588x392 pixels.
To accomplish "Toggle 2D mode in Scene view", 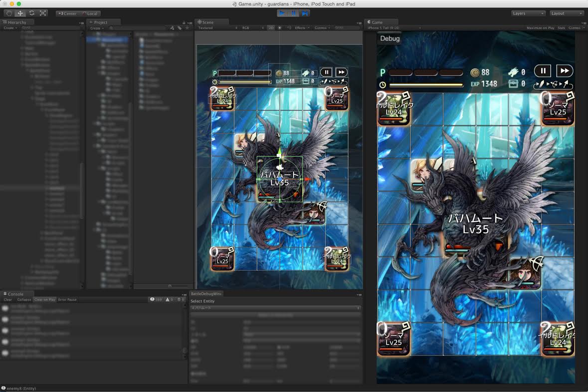I will pos(271,28).
